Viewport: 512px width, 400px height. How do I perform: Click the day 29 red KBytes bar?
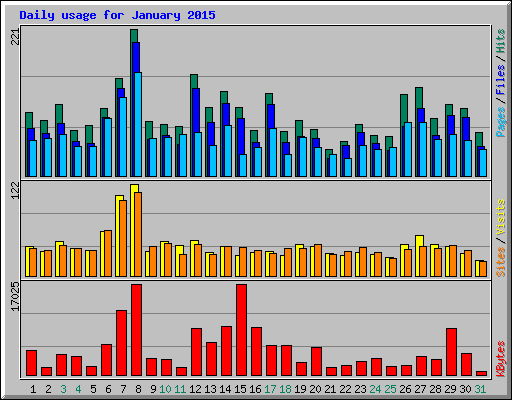tap(451, 352)
